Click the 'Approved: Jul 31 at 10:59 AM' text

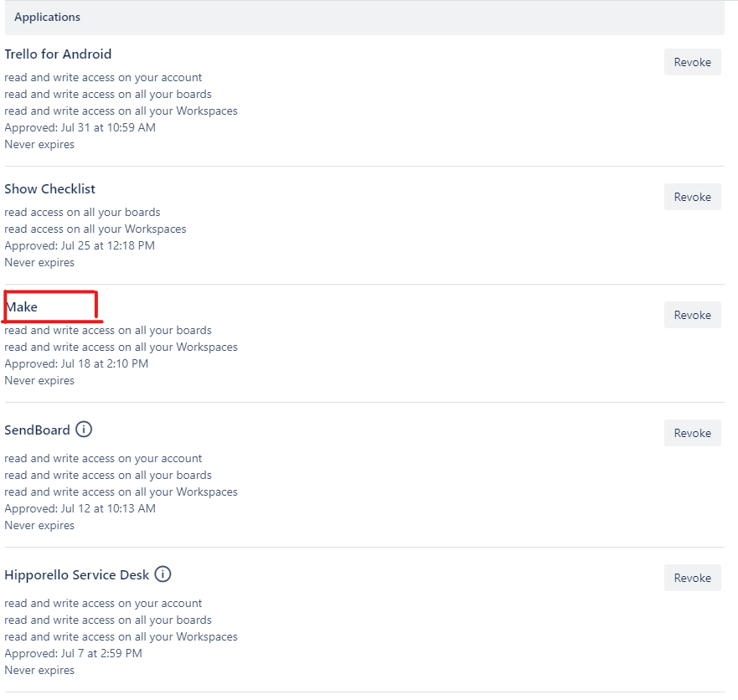pos(80,127)
